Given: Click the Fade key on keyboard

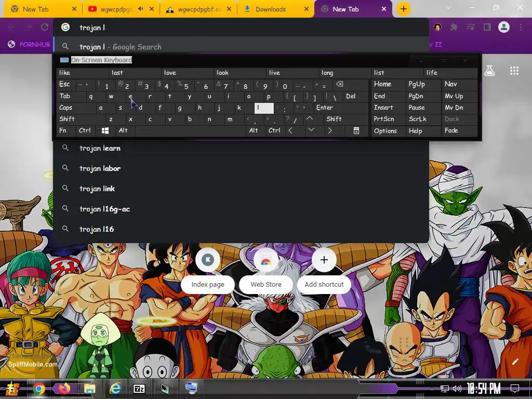Looking at the screenshot, I should click(x=460, y=130).
